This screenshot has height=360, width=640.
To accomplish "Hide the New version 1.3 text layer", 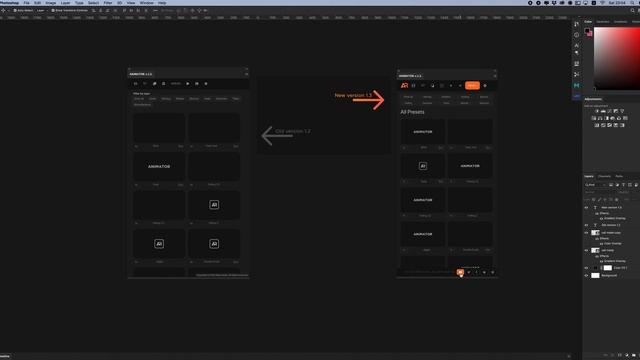I will pos(587,208).
